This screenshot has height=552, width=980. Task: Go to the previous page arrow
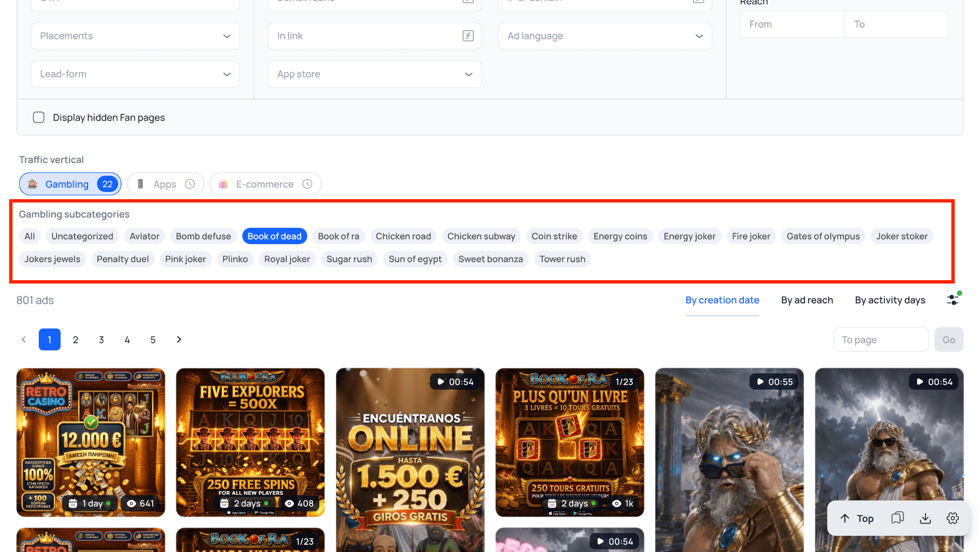(23, 339)
